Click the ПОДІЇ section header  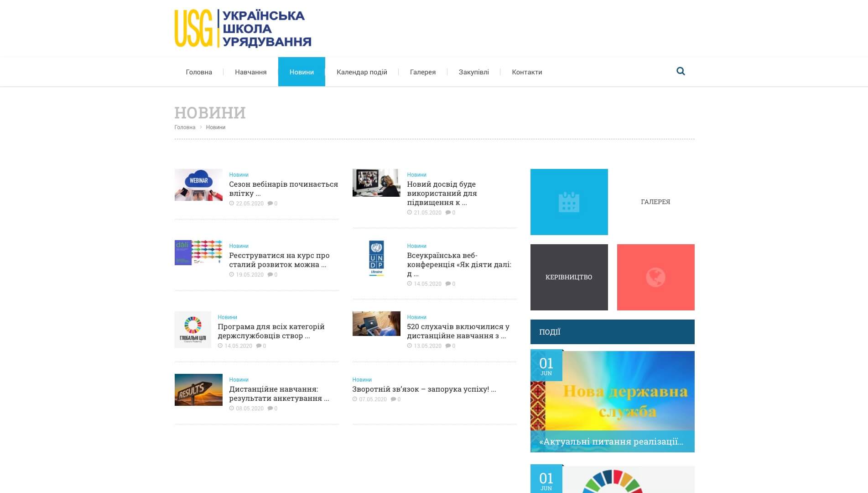(x=612, y=332)
